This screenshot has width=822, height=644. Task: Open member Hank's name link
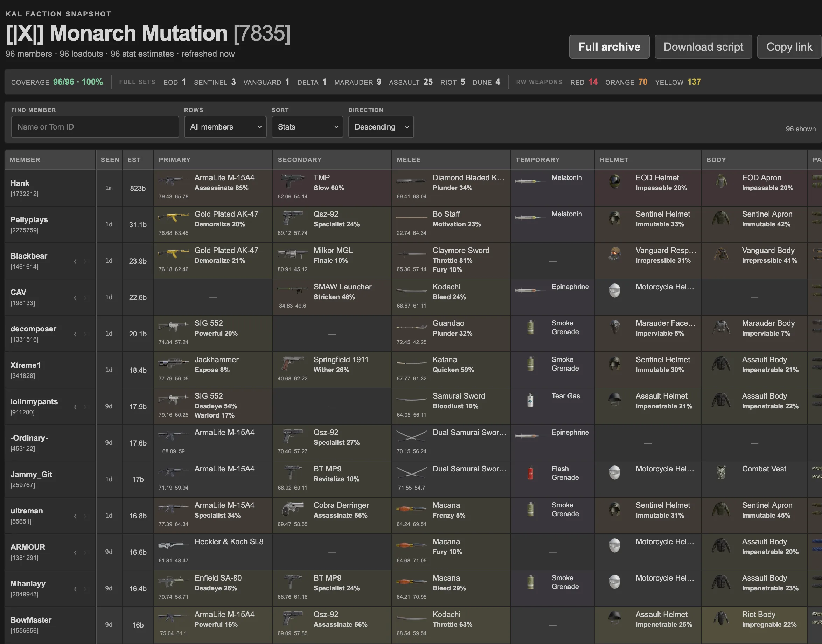[20, 183]
